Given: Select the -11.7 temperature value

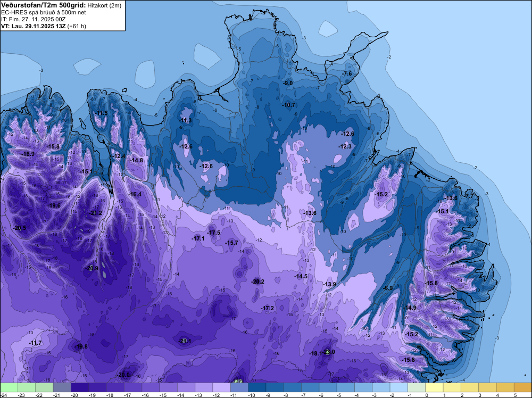Looking at the screenshot, I should pyautogui.click(x=35, y=343).
